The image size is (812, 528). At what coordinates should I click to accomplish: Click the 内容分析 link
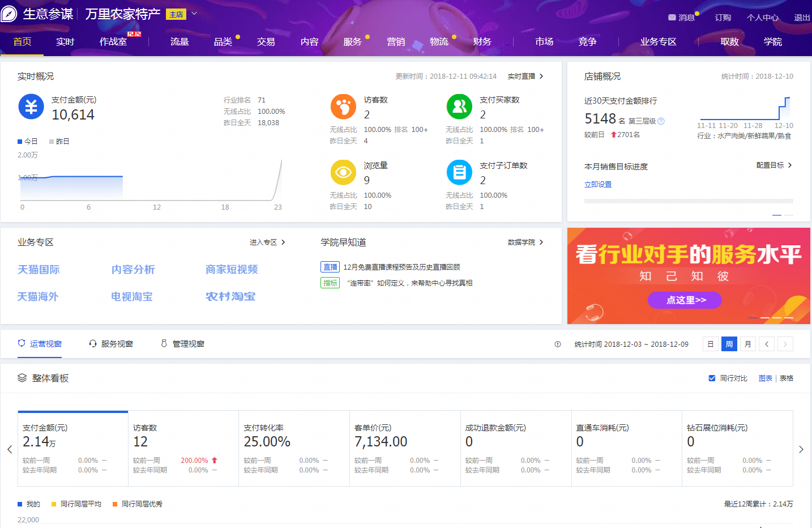pyautogui.click(x=133, y=270)
